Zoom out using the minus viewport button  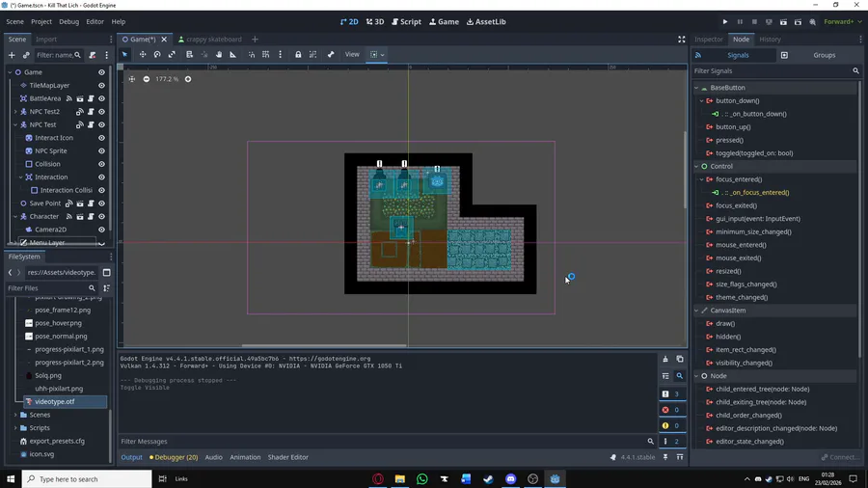coord(147,79)
